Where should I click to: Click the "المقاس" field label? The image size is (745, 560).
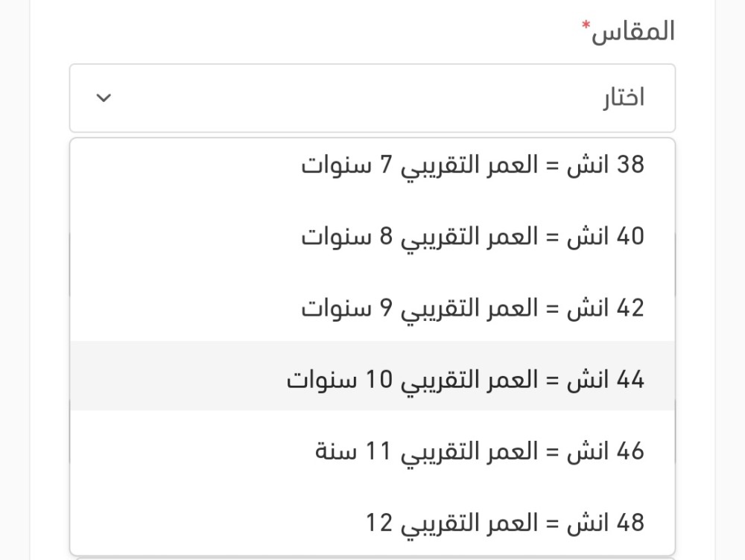(633, 32)
